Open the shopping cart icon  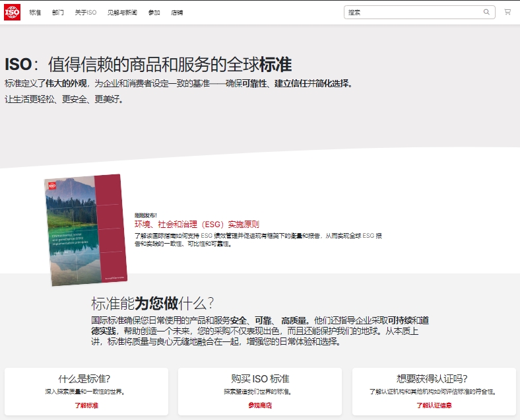[x=507, y=13]
